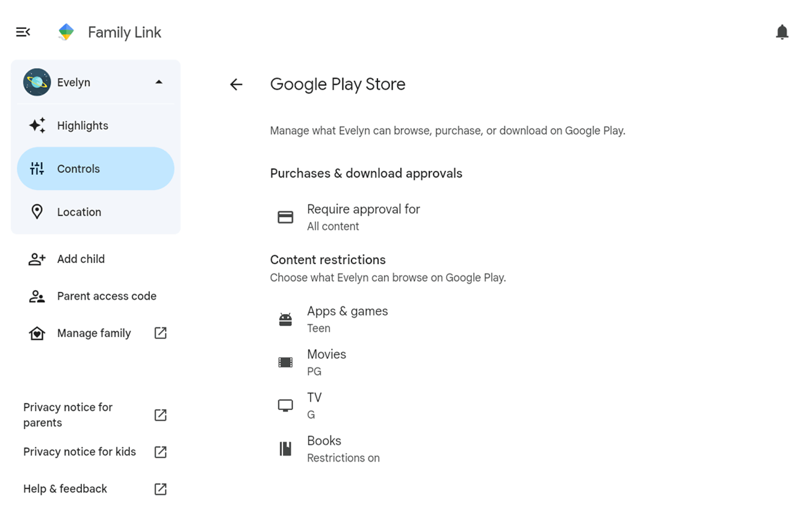Click the Add child option
803x532 pixels.
[x=81, y=259]
